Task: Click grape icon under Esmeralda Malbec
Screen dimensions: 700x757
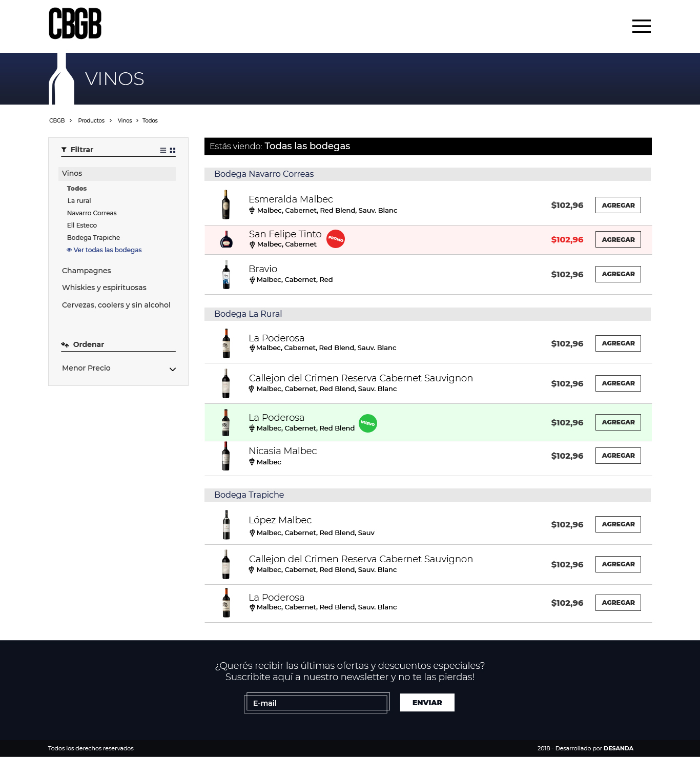Action: 252,211
